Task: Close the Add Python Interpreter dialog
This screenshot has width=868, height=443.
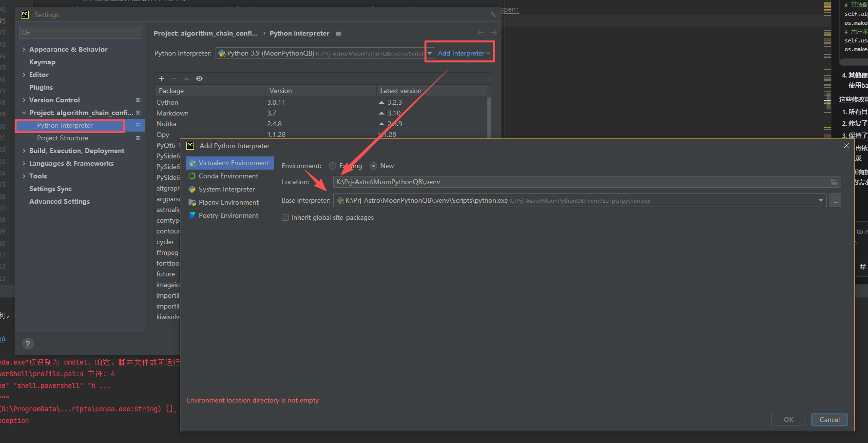Action: 846,145
